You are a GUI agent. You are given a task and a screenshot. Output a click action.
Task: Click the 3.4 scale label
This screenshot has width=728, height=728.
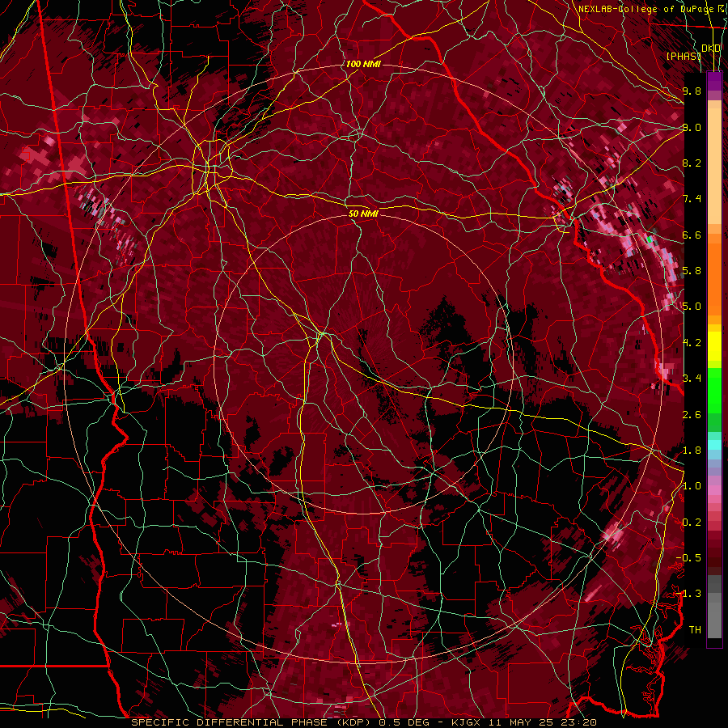(x=692, y=379)
